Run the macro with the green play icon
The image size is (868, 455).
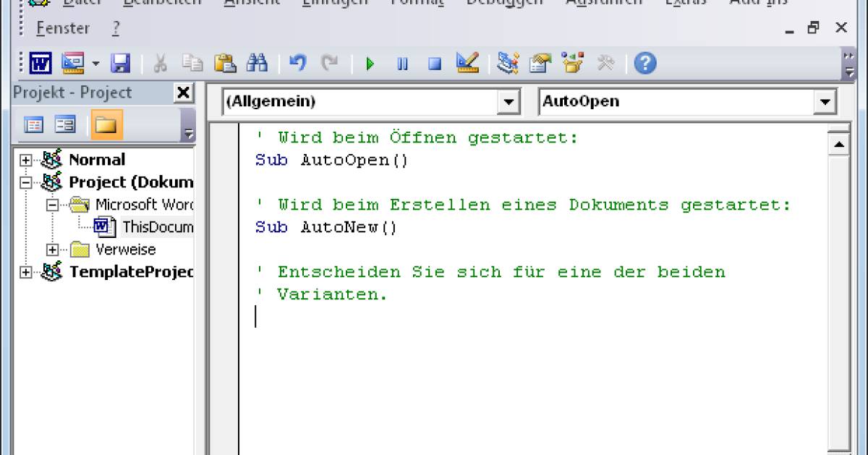(370, 64)
